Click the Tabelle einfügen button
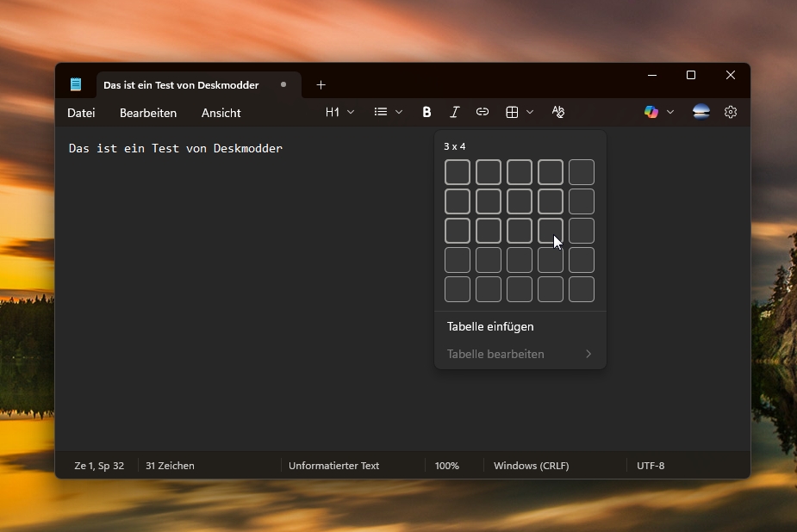 click(x=489, y=326)
